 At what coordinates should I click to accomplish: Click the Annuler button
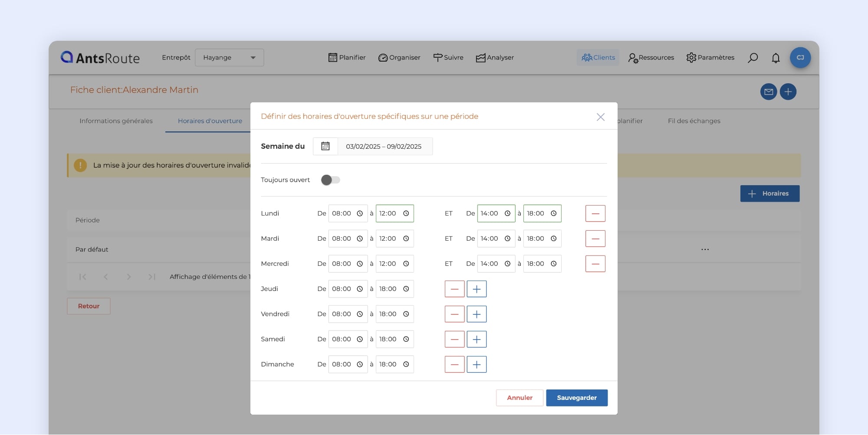[x=519, y=398]
